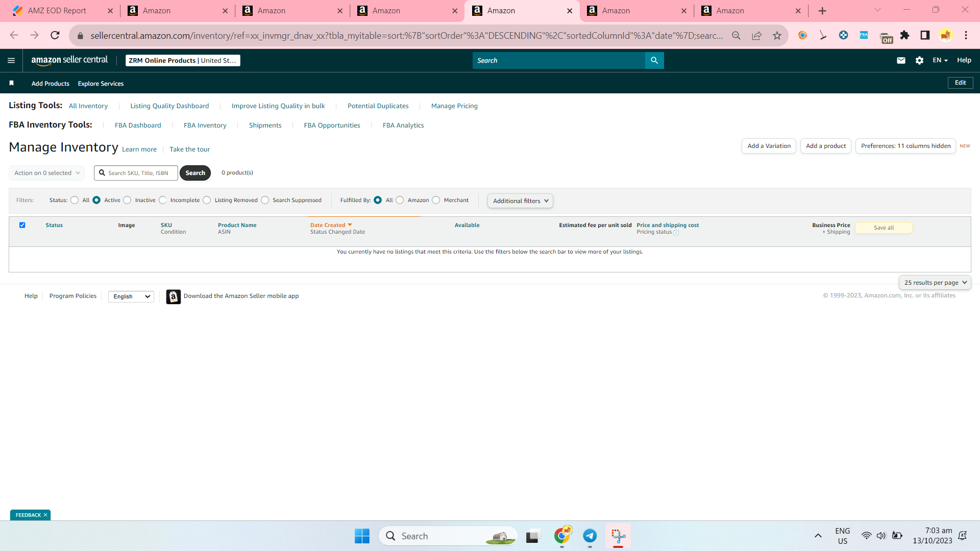Viewport: 980px width, 551px height.
Task: Open the browser tab search chevron
Action: 877,10
